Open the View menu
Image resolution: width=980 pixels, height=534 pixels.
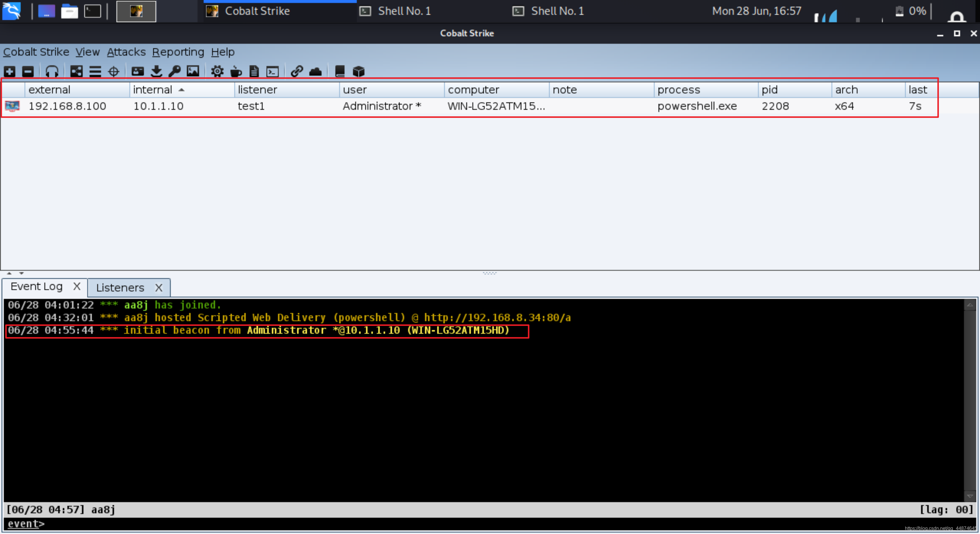click(87, 52)
